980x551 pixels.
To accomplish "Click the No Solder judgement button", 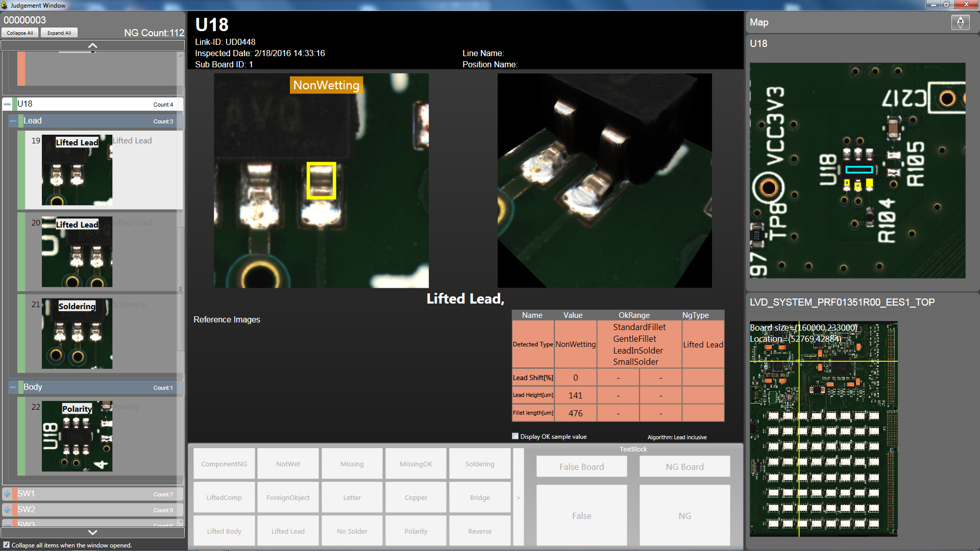I will pos(352,531).
